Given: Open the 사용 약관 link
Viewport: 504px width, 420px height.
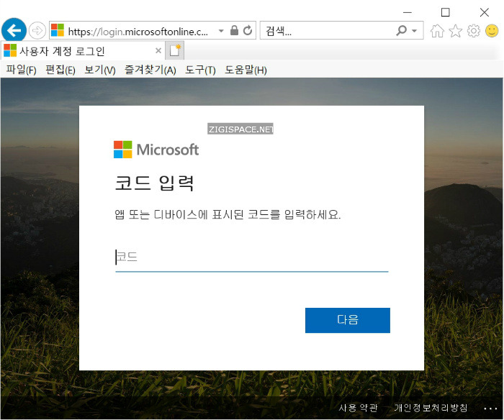Looking at the screenshot, I should tap(358, 408).
